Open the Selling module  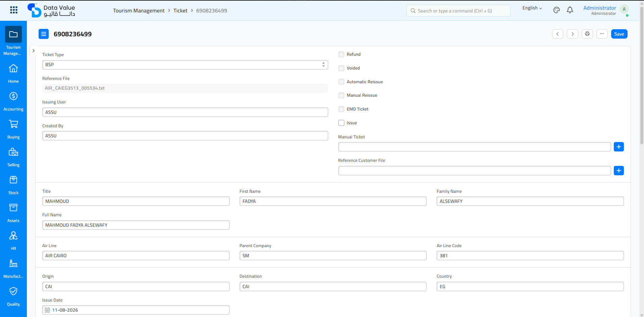pos(13,157)
